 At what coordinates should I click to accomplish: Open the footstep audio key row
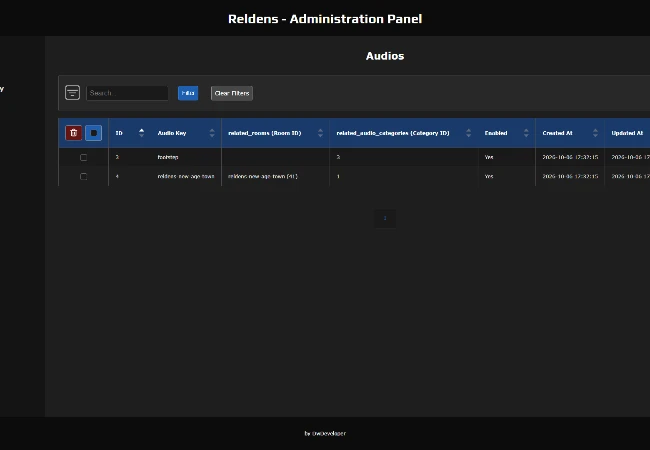click(x=168, y=157)
